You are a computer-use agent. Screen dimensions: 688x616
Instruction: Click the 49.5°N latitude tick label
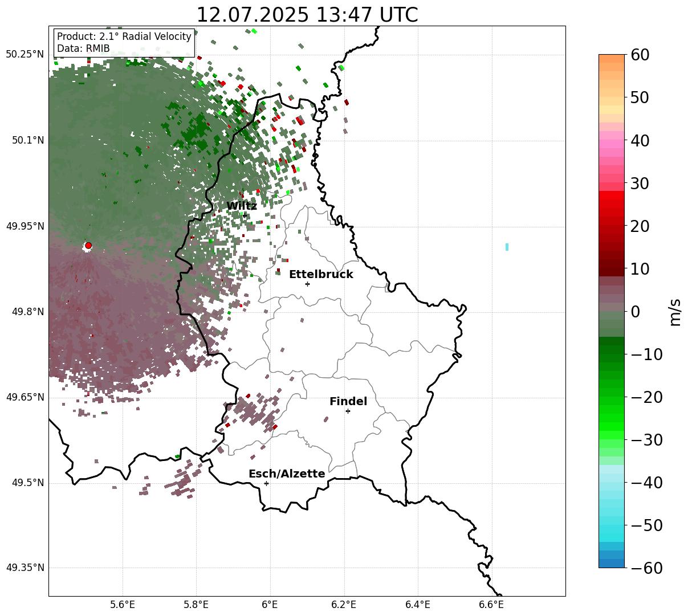click(28, 483)
